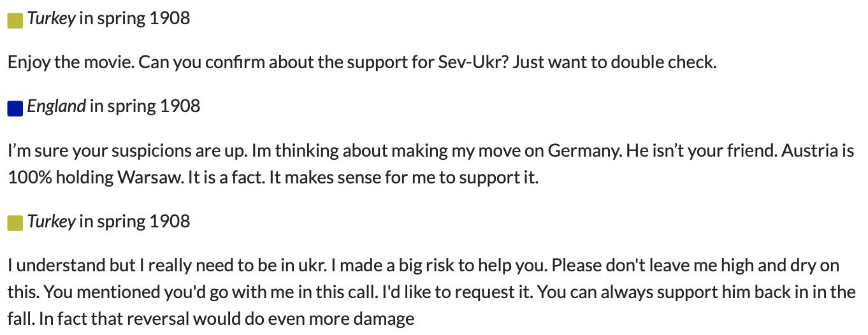Open the England sender name

pos(56,106)
